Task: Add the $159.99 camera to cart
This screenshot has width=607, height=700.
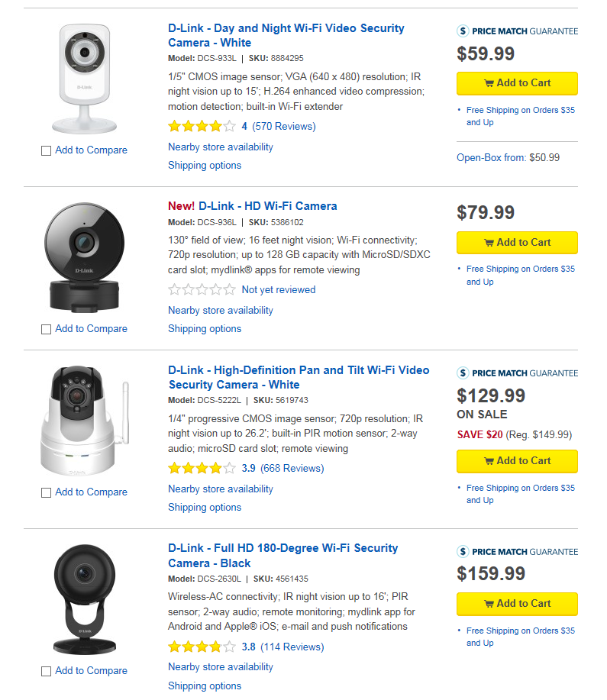Action: [x=517, y=604]
